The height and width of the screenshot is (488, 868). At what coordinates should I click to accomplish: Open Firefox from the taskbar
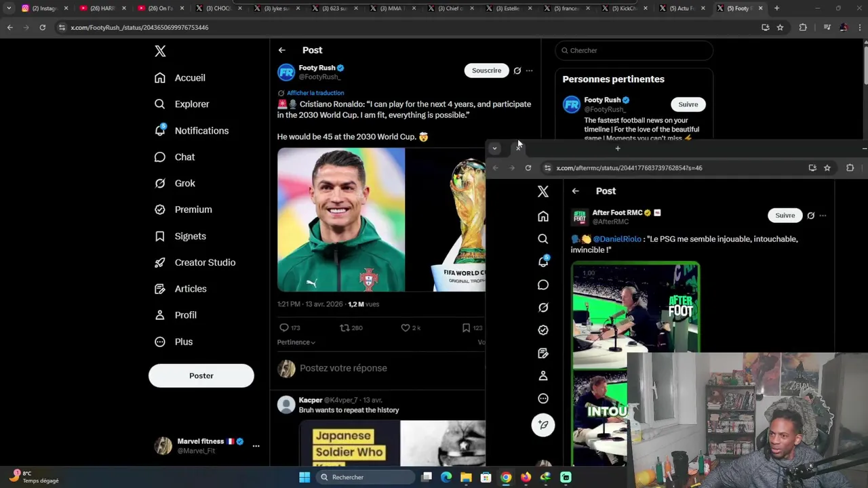point(526,477)
